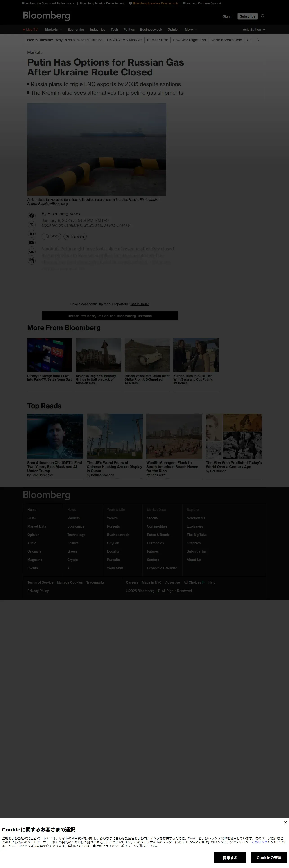This screenshot has height=868, width=289.
Task: Close the cookie banner with X
Action: (285, 822)
